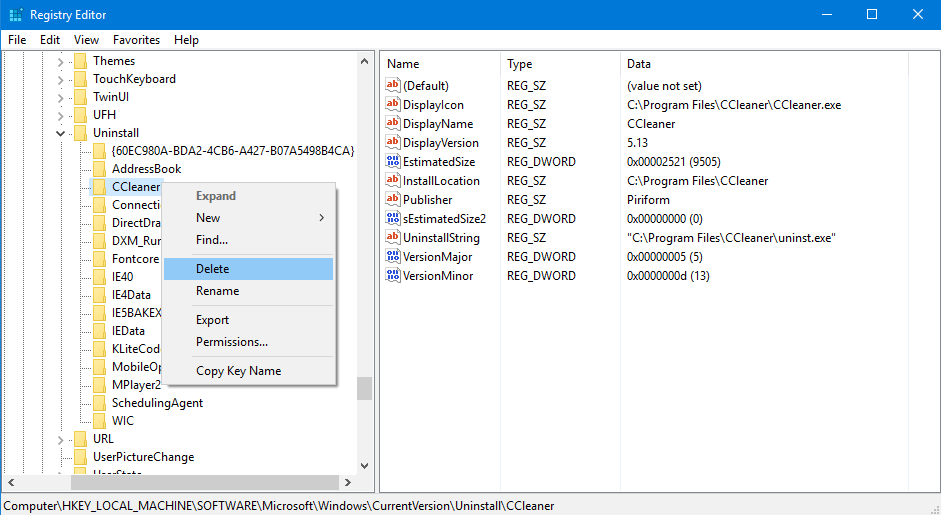
Task: Click the '0x00002521 (9505)' data cell
Action: click(x=673, y=161)
